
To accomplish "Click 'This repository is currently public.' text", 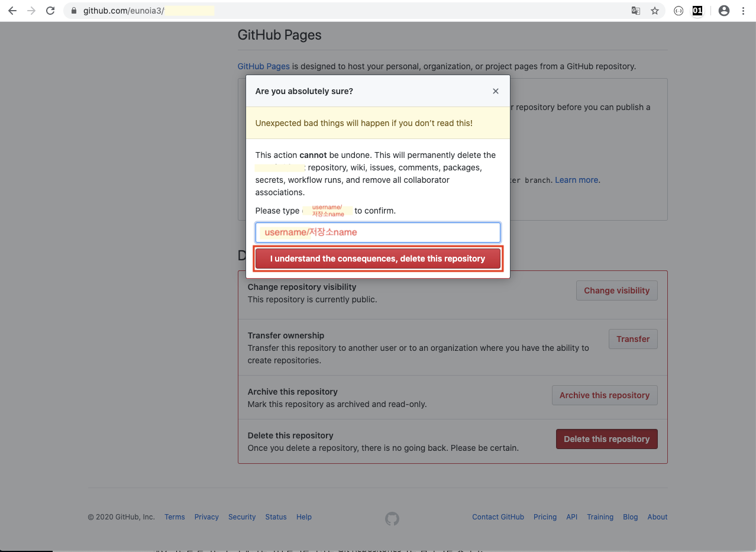I will tap(312, 299).
